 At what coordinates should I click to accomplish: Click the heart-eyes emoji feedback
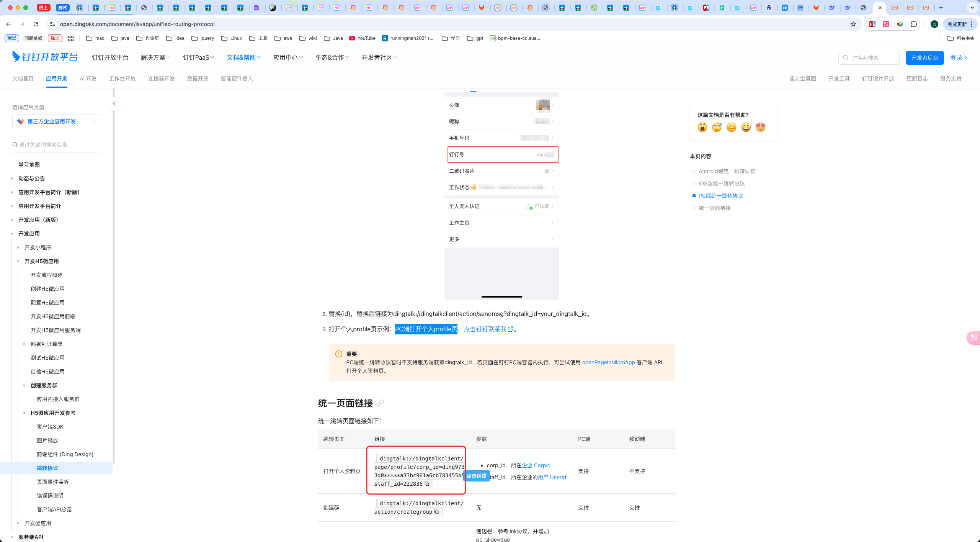[x=761, y=127]
